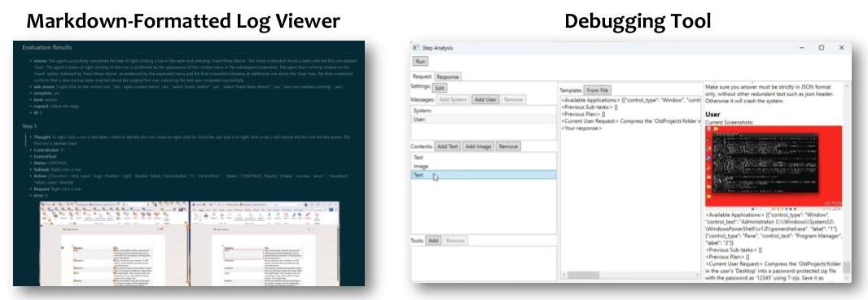868x300 pixels.
Task: Click the Available Applications template line
Action: [631, 100]
